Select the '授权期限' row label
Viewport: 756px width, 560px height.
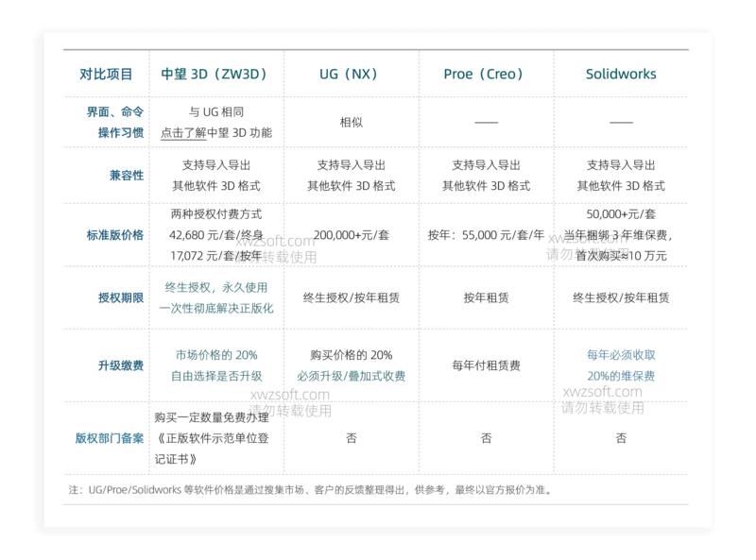click(121, 297)
